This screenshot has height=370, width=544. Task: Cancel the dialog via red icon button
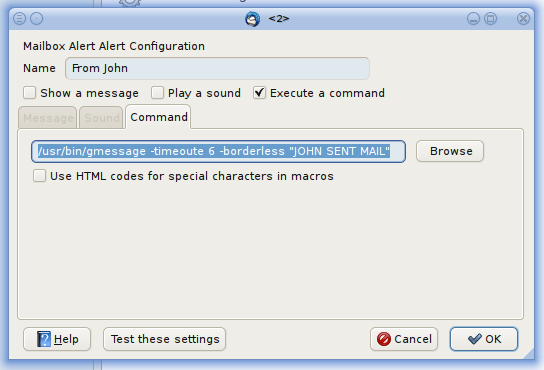coord(404,339)
